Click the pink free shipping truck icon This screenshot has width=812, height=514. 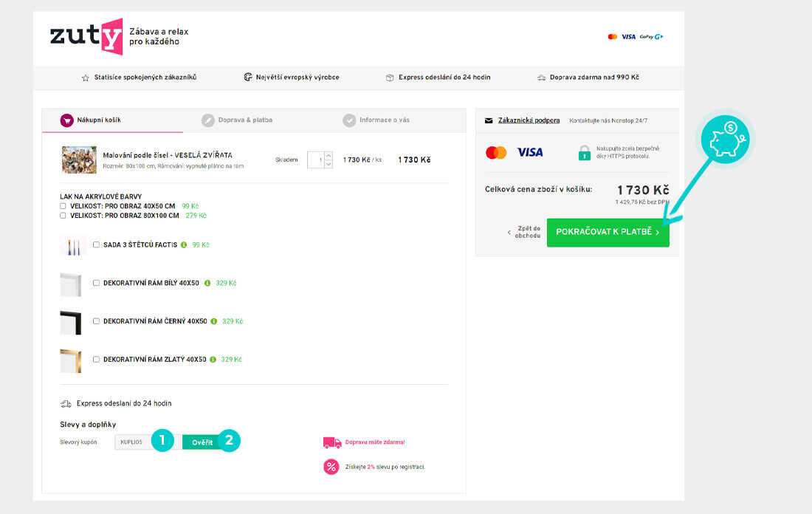332,442
